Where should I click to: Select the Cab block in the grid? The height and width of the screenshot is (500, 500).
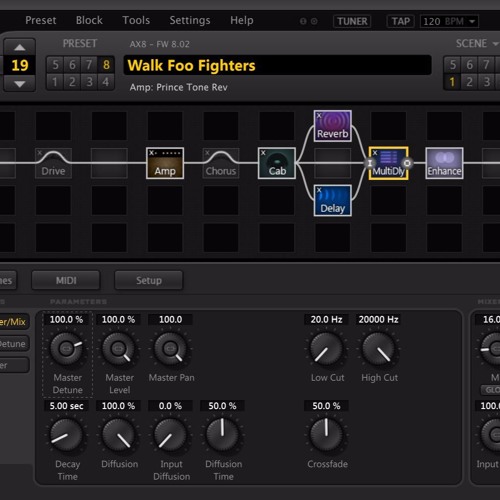pyautogui.click(x=277, y=163)
